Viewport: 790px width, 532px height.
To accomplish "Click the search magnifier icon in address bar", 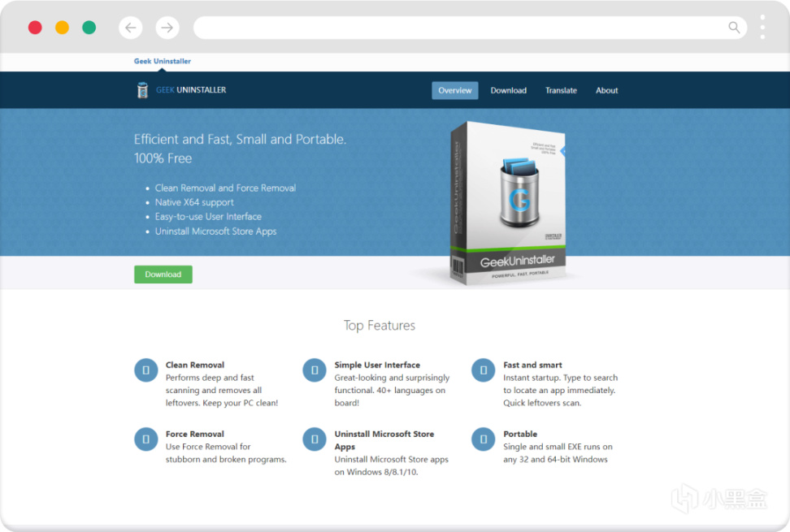I will (x=734, y=28).
